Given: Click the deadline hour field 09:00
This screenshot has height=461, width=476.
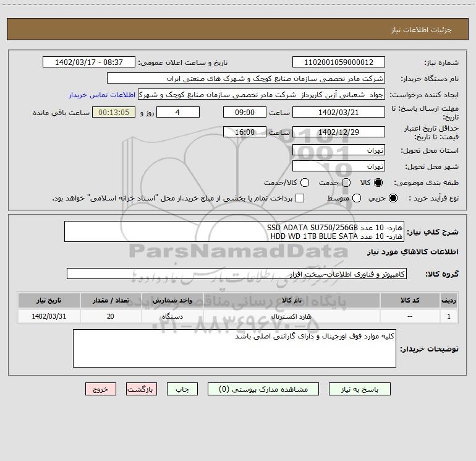Looking at the screenshot, I should coord(245,112).
